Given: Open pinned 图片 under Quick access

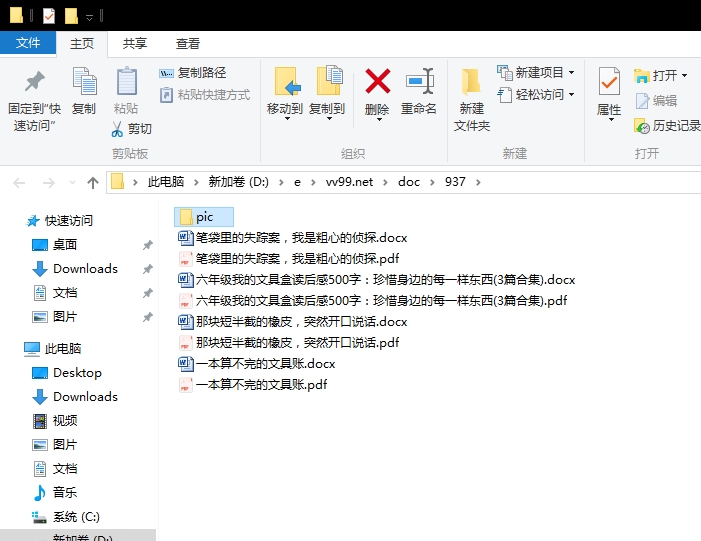Looking at the screenshot, I should pyautogui.click(x=55, y=317).
